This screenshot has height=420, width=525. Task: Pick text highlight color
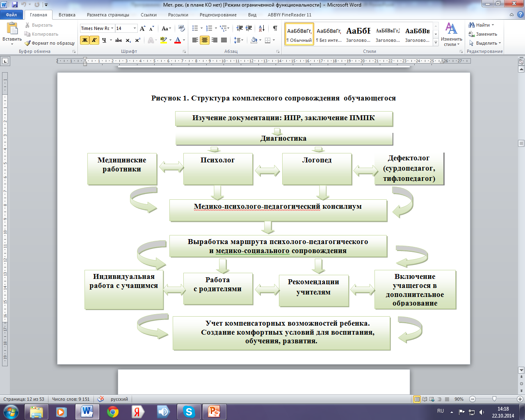click(x=163, y=40)
